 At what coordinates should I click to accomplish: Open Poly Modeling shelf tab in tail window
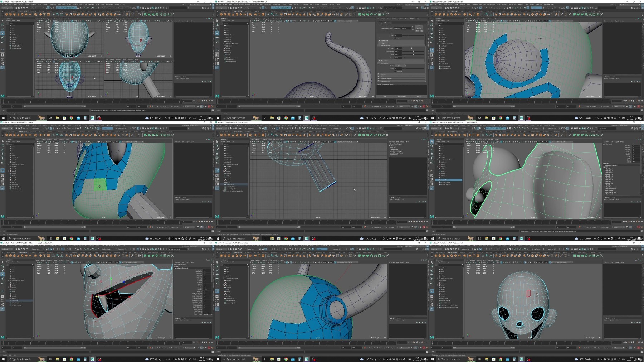238,11
